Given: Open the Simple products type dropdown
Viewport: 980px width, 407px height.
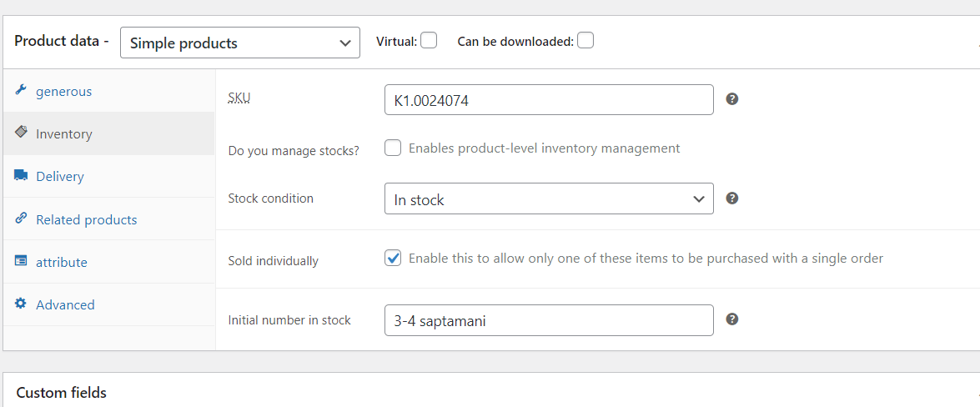Looking at the screenshot, I should click(x=240, y=43).
